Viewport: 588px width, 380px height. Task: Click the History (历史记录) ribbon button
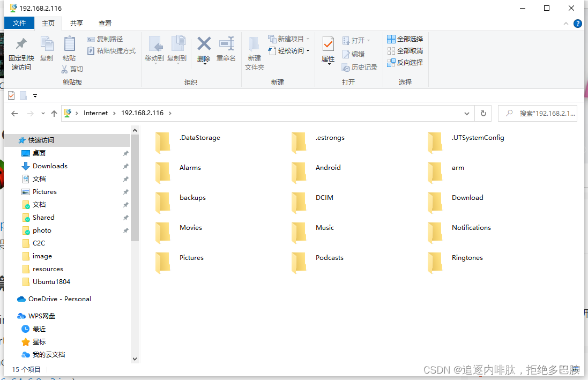click(360, 68)
